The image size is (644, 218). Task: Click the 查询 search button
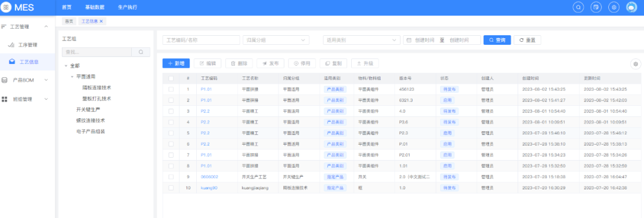tap(497, 40)
